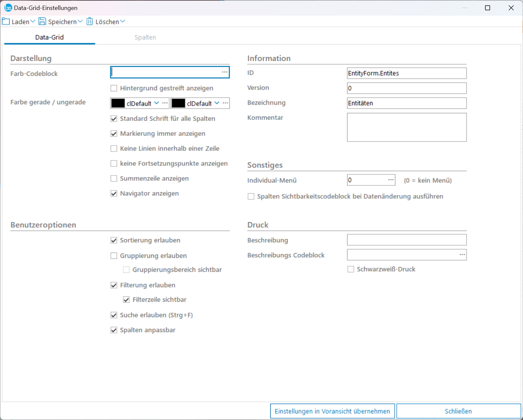
Task: Click Einstellungen in Voransicht übernehmen button
Action: click(x=332, y=411)
